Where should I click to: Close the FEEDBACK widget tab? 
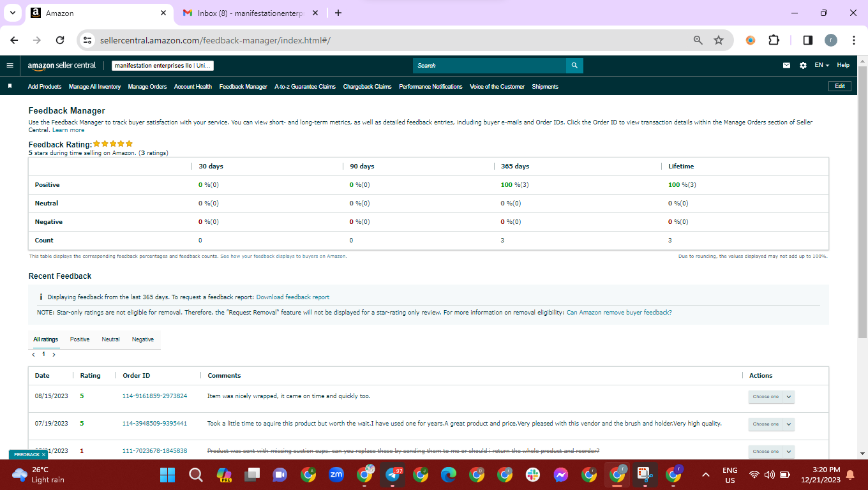(x=43, y=455)
